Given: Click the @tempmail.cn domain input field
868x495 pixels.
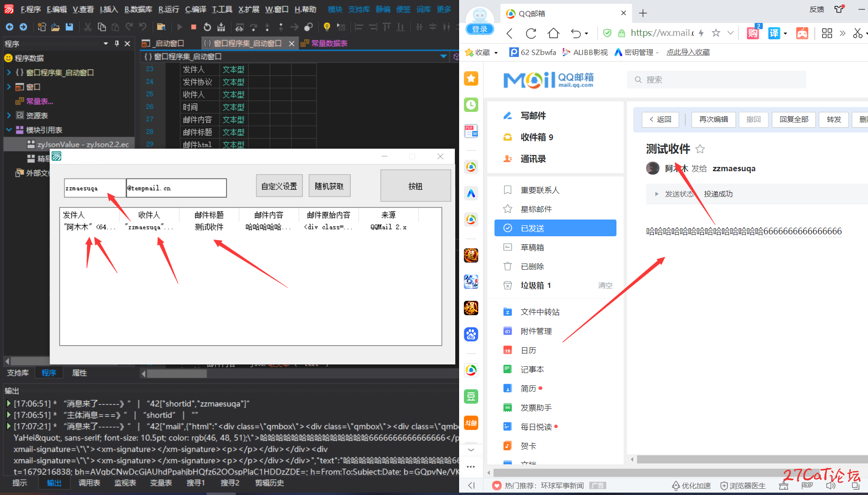Looking at the screenshot, I should click(x=176, y=188).
